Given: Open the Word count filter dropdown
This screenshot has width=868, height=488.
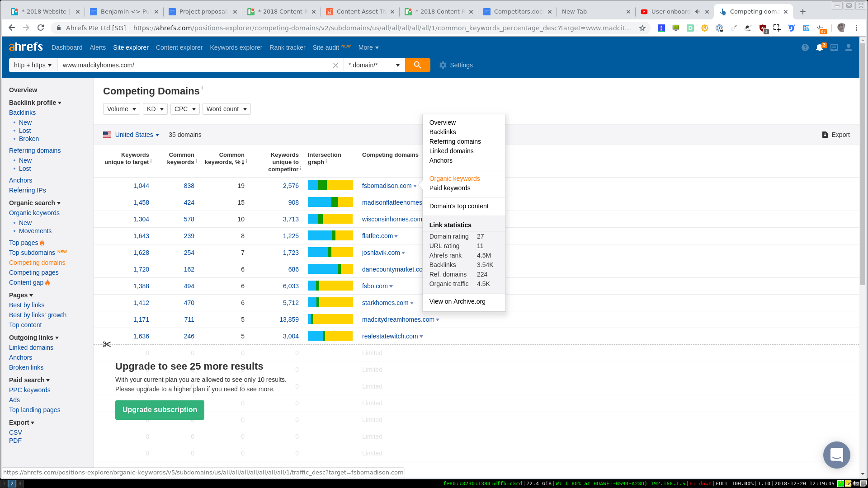Looking at the screenshot, I should coord(226,109).
